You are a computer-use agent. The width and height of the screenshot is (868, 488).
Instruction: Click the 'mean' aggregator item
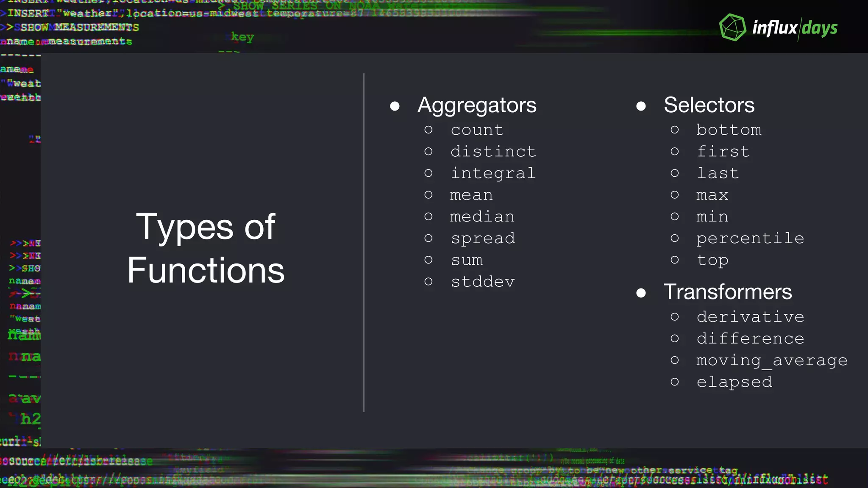point(472,195)
